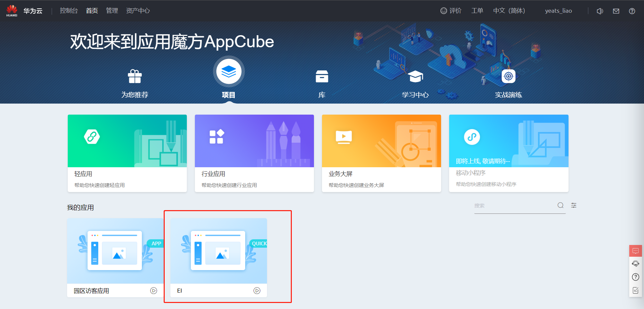
Task: Select the 为您推荐 gift tab
Action: click(x=135, y=84)
